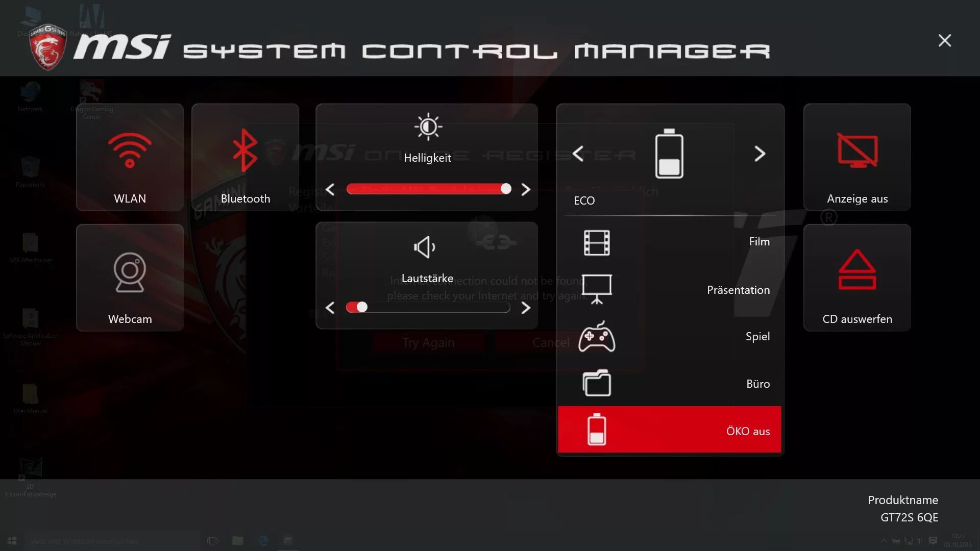980x551 pixels.
Task: Click Try Again connection button
Action: 429,342
